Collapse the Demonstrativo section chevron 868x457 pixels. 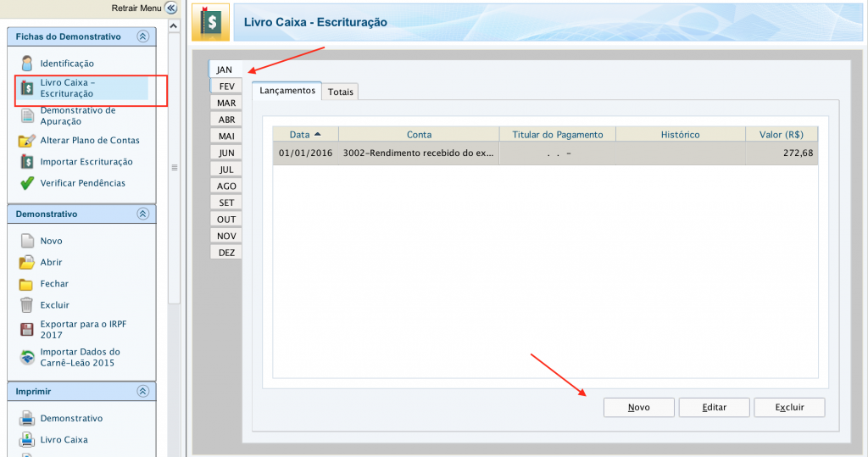coord(142,214)
